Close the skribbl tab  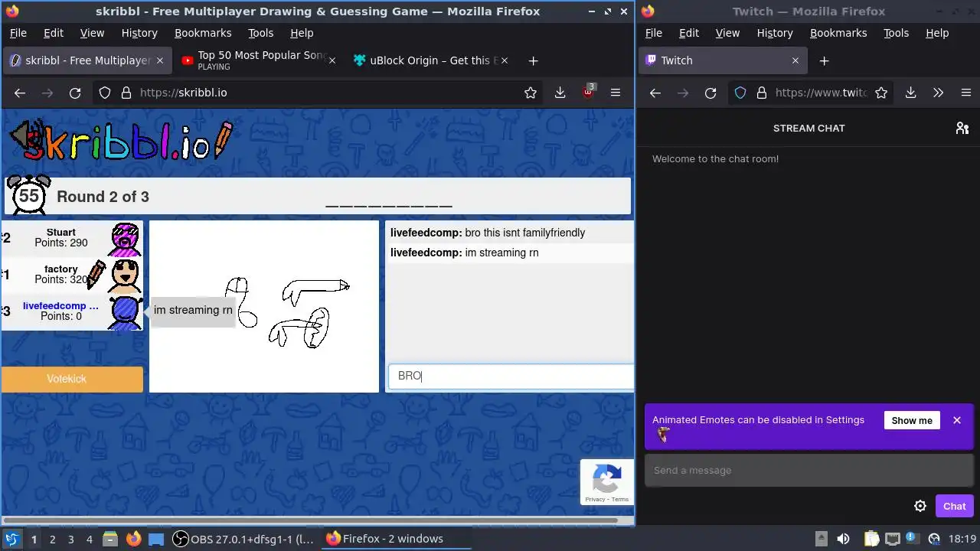160,60
